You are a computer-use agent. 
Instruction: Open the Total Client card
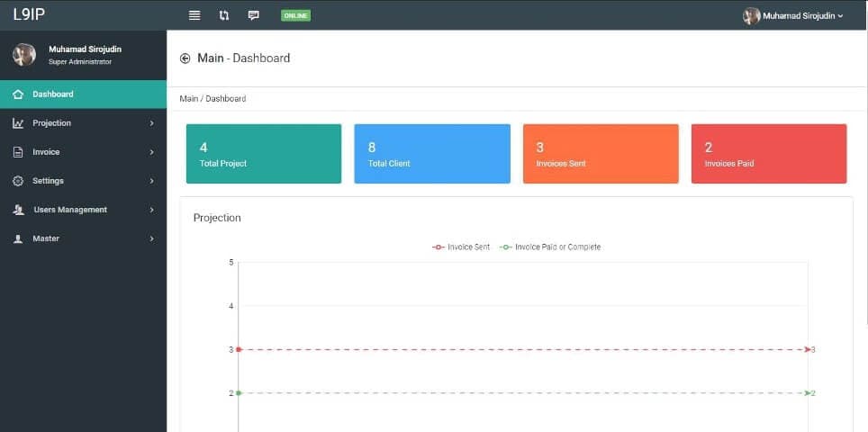click(432, 154)
